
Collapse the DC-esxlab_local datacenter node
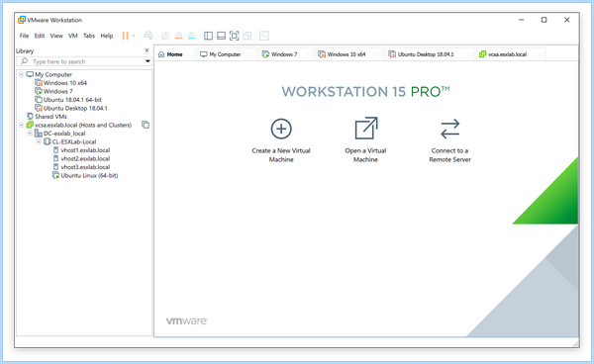point(30,134)
